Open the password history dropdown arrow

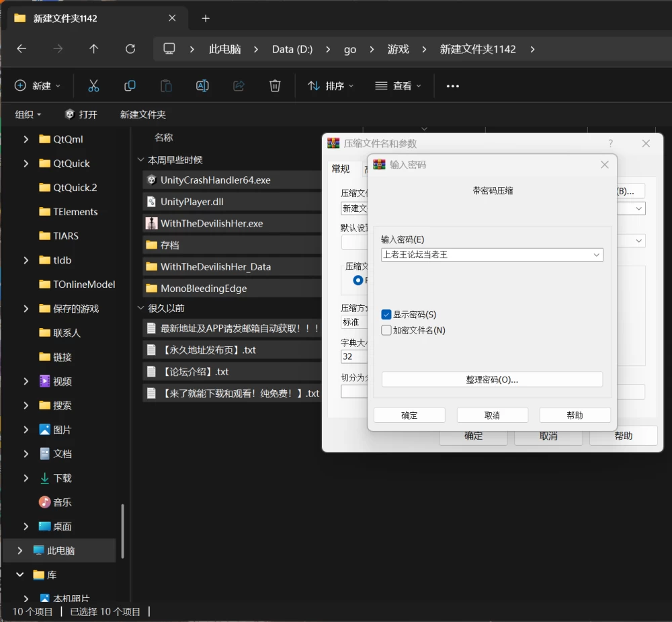pyautogui.click(x=596, y=255)
